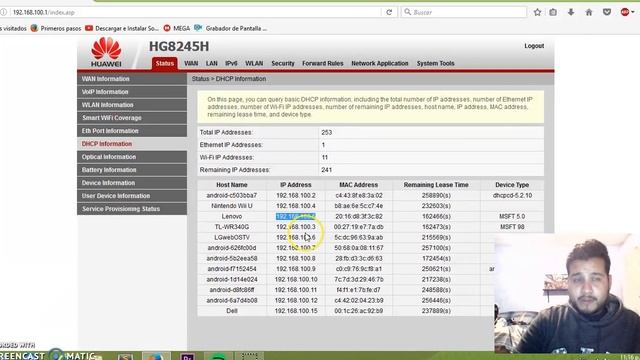640x360 pixels.
Task: Click IP address 192.168.100.10
Action: coord(296,280)
